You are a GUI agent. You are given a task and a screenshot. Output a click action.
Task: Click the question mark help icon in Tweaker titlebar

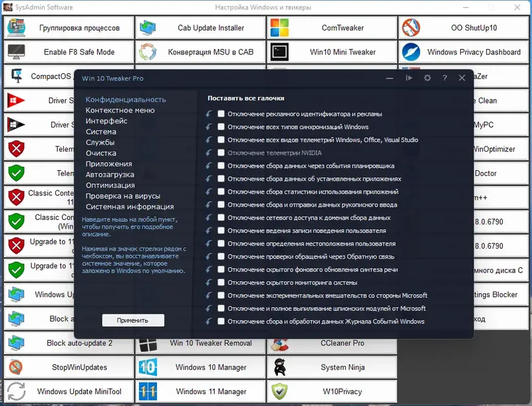(x=444, y=78)
